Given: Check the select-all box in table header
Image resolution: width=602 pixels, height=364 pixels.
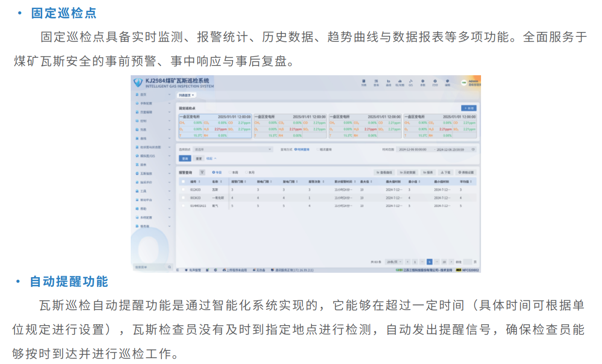Looking at the screenshot, I should click(183, 182).
